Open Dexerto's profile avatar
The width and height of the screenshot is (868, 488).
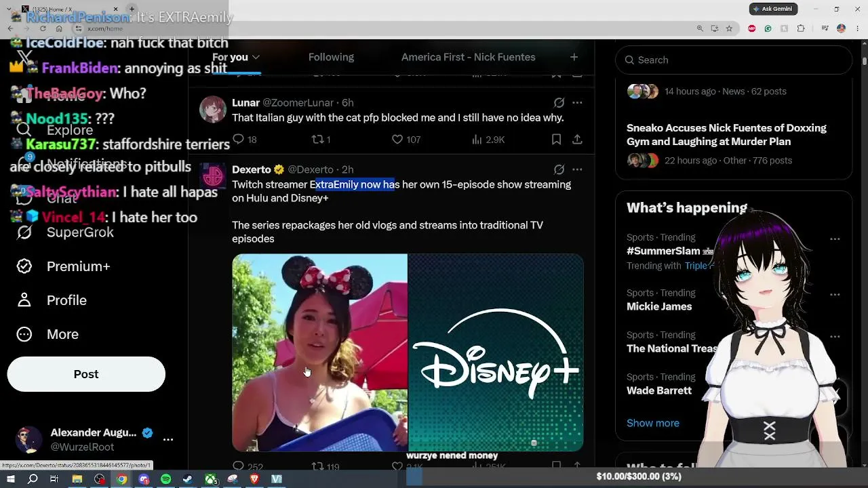[x=213, y=176]
